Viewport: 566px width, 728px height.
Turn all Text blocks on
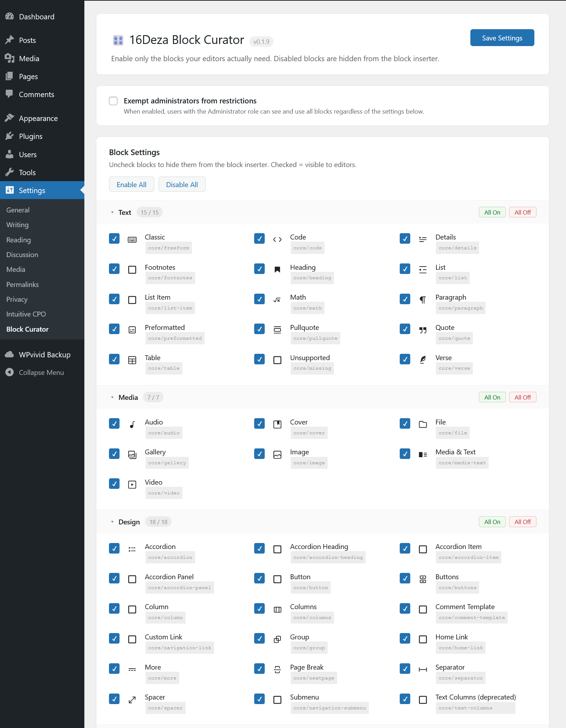tap(492, 212)
